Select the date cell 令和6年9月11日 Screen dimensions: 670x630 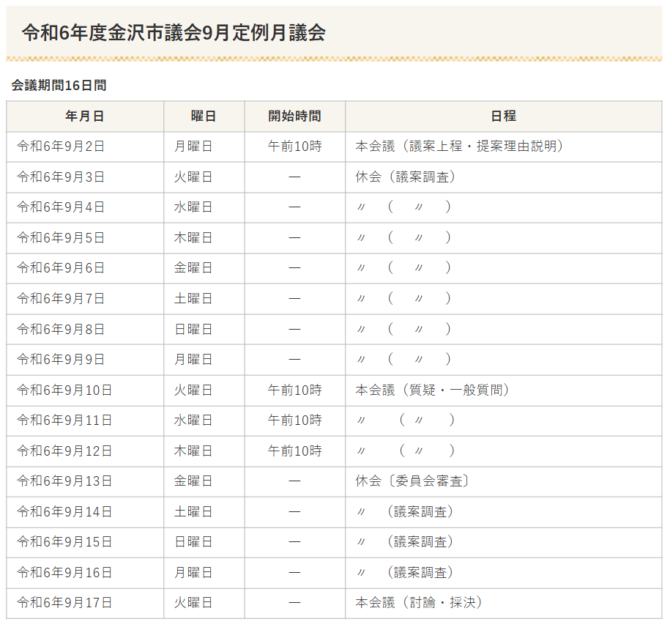pos(85,421)
